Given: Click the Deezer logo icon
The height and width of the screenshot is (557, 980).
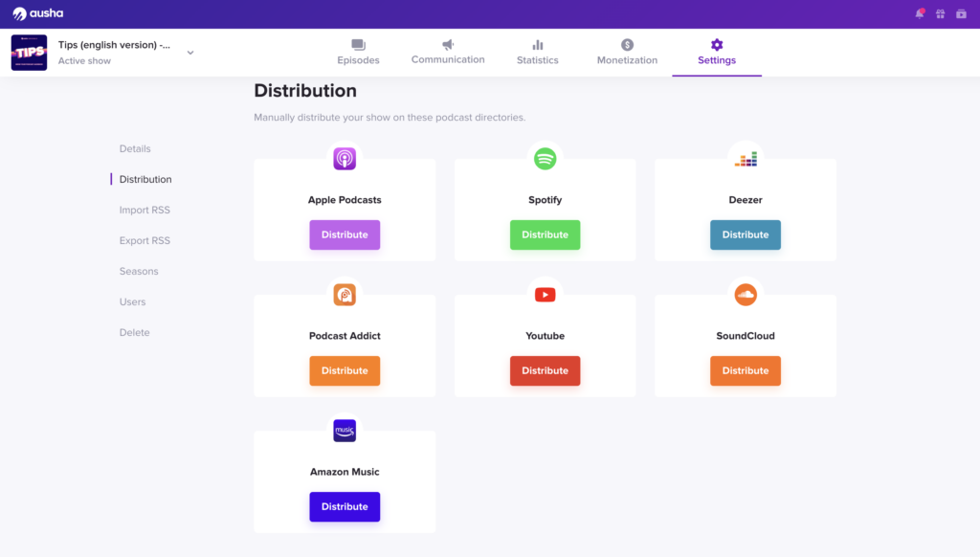Looking at the screenshot, I should (x=746, y=160).
